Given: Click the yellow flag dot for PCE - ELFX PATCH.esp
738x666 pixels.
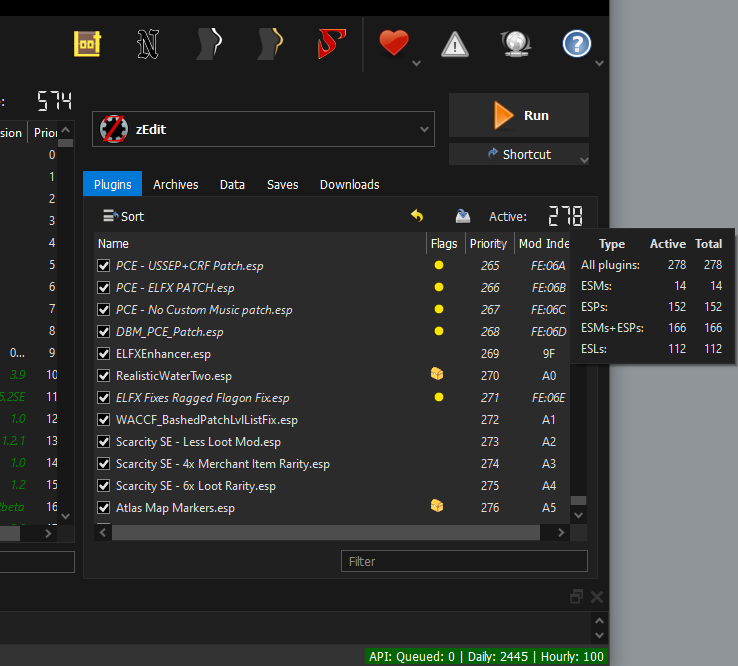Looking at the screenshot, I should point(439,287).
